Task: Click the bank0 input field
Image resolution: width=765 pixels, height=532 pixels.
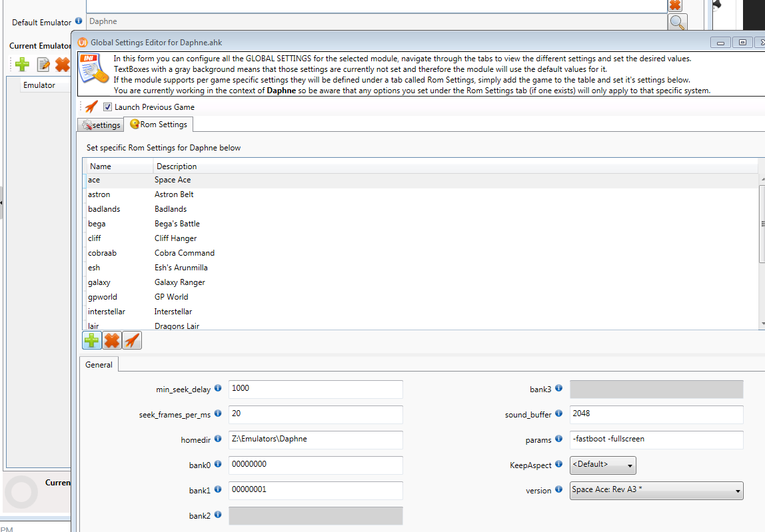Action: coord(316,465)
